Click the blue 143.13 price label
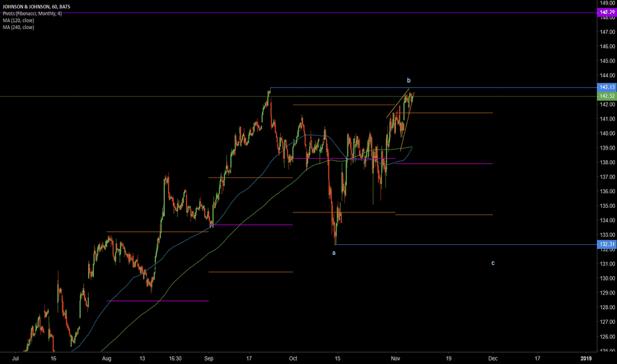617x364 pixels. (607, 87)
